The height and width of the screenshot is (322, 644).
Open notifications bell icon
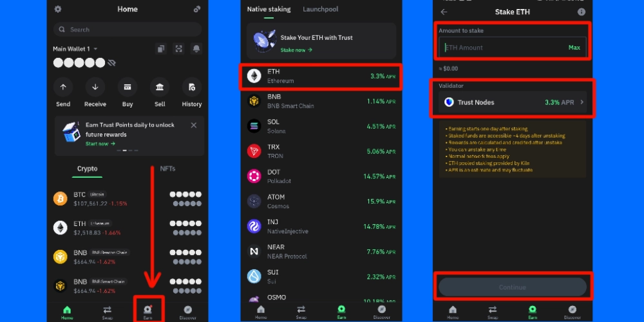[196, 49]
